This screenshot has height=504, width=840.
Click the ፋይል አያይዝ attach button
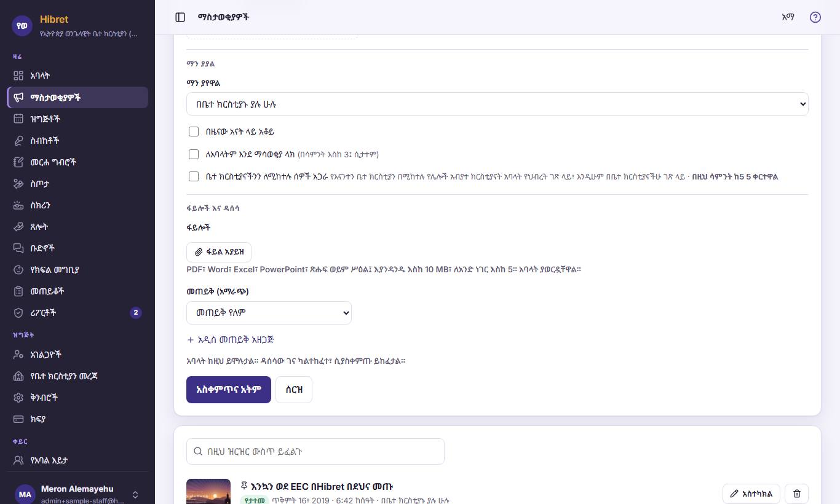pyautogui.click(x=219, y=252)
